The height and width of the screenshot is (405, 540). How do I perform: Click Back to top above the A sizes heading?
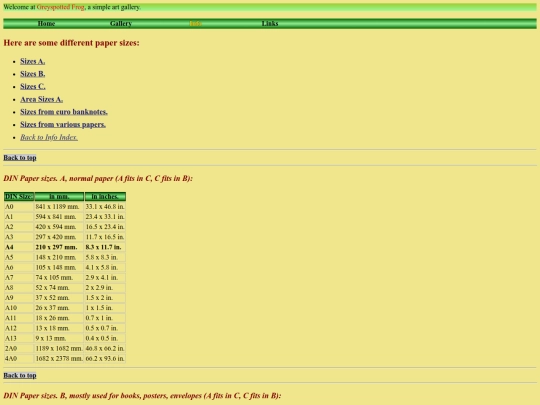point(20,158)
